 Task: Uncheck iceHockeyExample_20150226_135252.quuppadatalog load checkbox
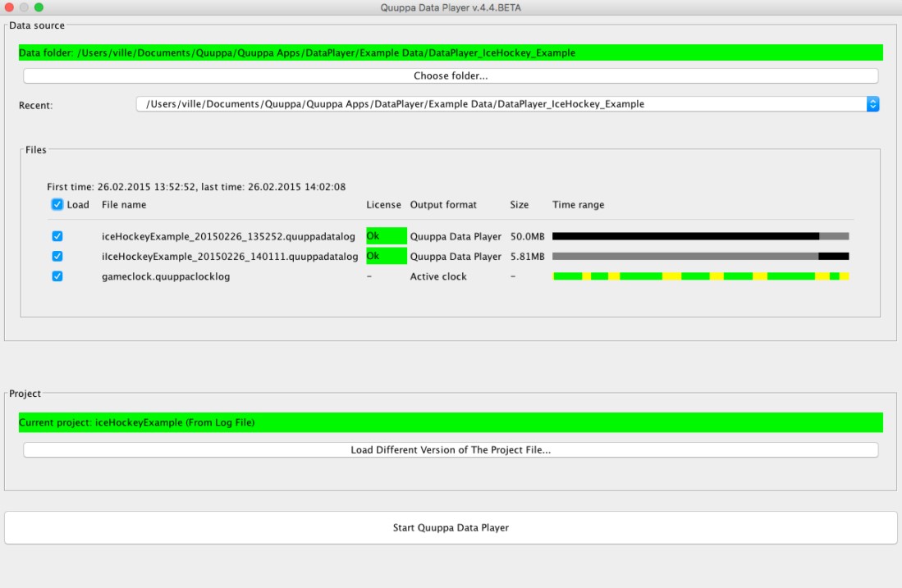(x=57, y=236)
